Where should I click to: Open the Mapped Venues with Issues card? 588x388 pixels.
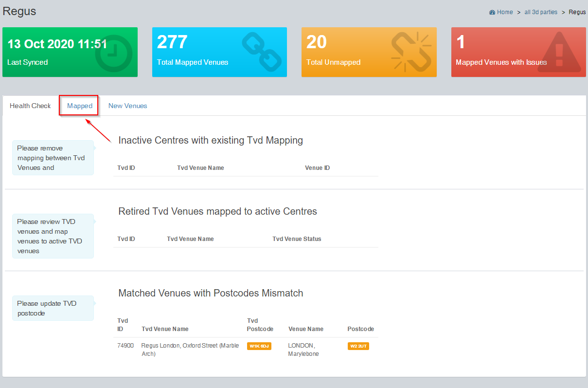tap(518, 52)
